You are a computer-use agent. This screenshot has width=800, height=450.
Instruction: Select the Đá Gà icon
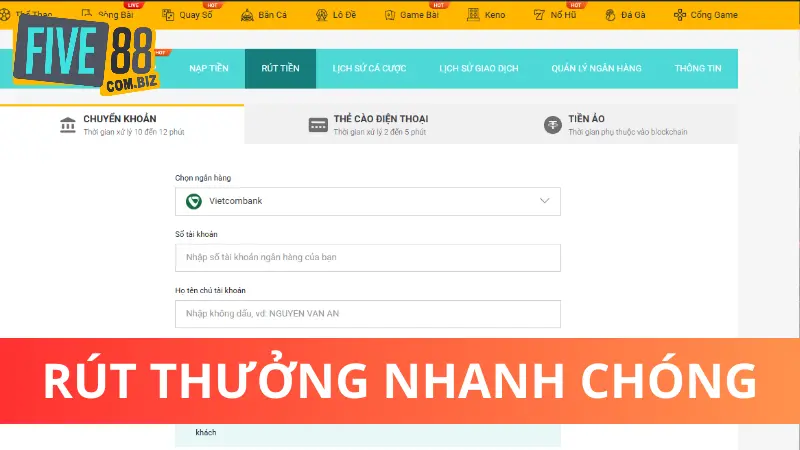(610, 15)
